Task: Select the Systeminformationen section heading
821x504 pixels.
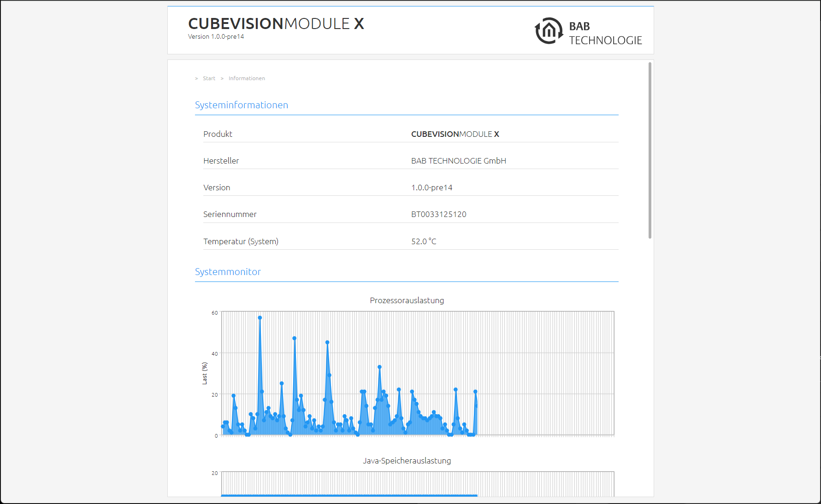Action: tap(242, 105)
